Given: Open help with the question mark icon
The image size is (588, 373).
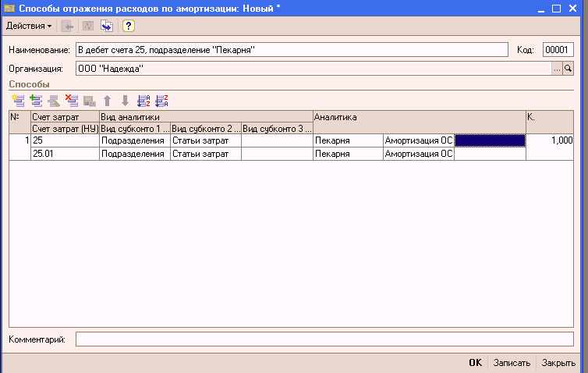Looking at the screenshot, I should coord(128,26).
